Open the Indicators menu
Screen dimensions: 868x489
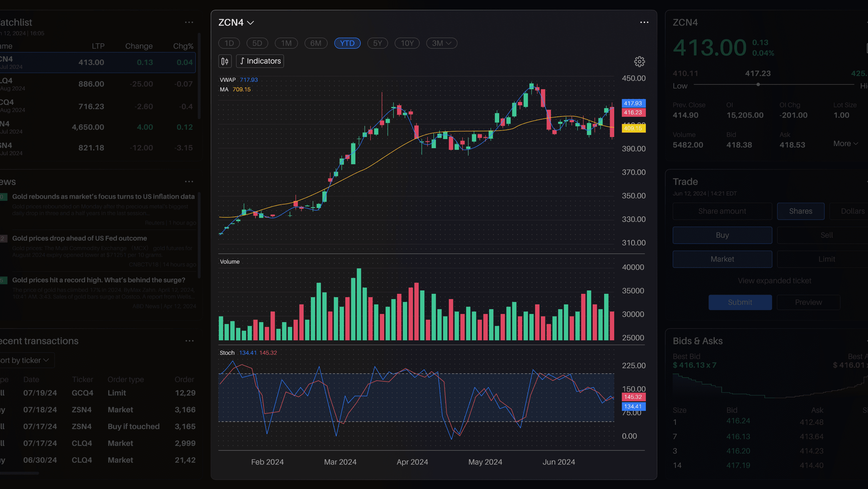coord(260,61)
